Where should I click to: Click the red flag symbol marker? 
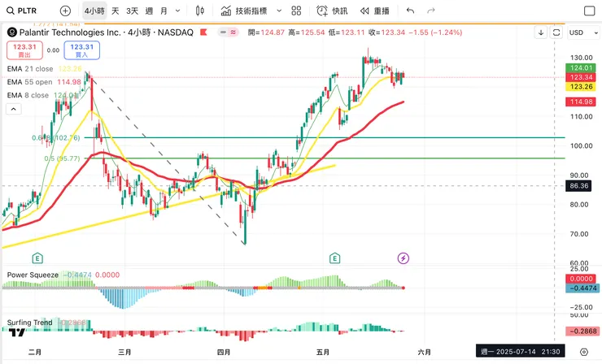click(x=203, y=32)
